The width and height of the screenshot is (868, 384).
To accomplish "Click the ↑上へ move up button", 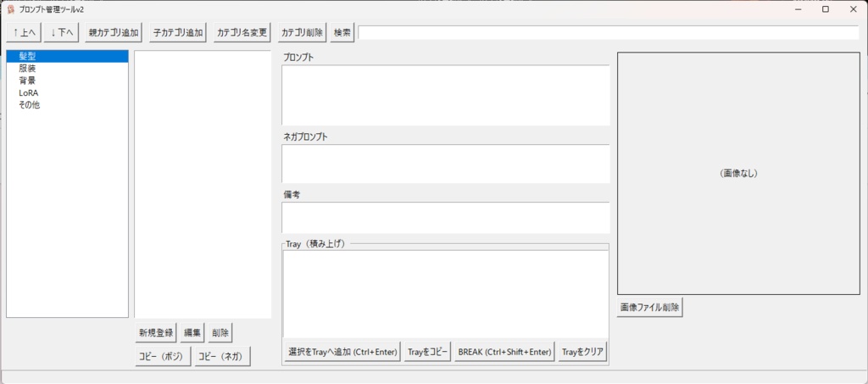I will click(x=24, y=33).
